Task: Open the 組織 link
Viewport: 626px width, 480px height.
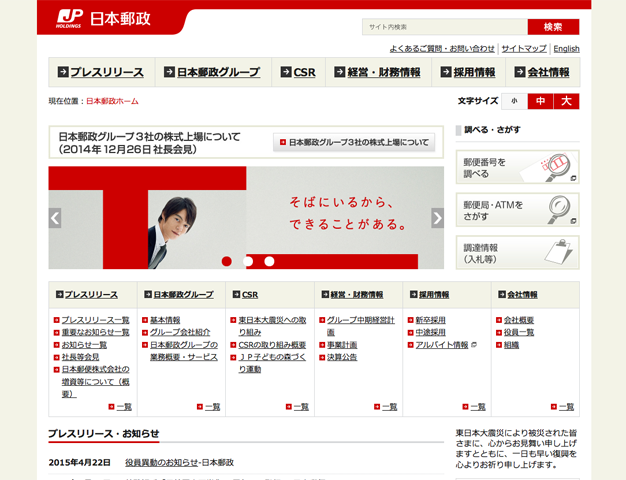Action: [x=511, y=345]
